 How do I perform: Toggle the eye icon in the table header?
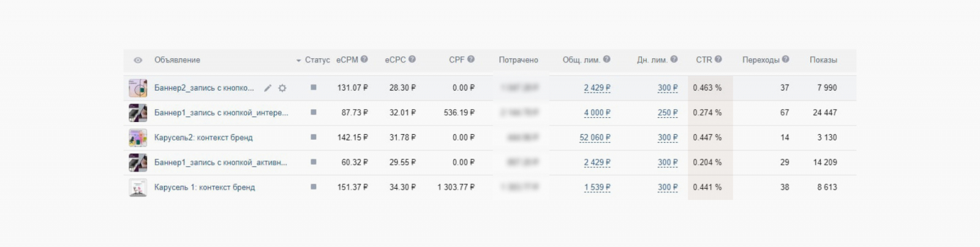pos(138,60)
